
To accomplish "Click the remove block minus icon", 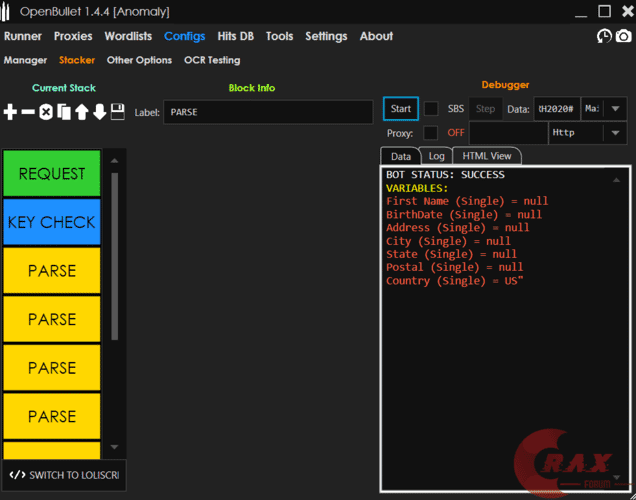I will pyautogui.click(x=28, y=112).
